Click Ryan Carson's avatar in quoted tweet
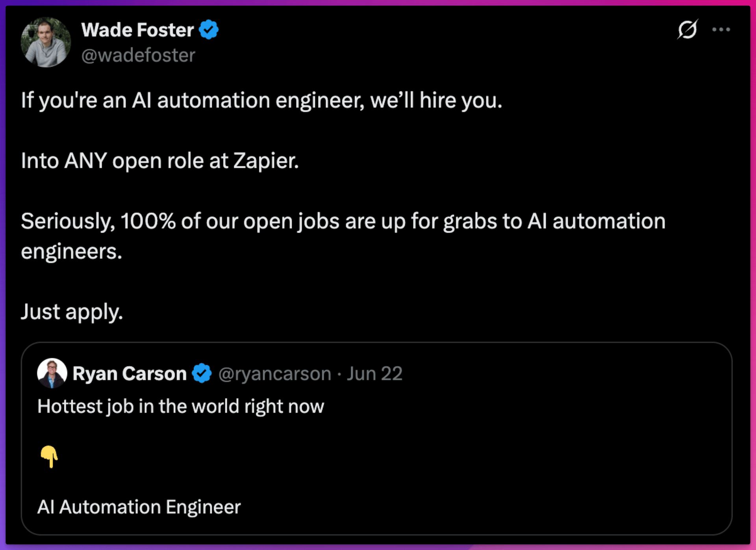The image size is (756, 550). pos(52,373)
